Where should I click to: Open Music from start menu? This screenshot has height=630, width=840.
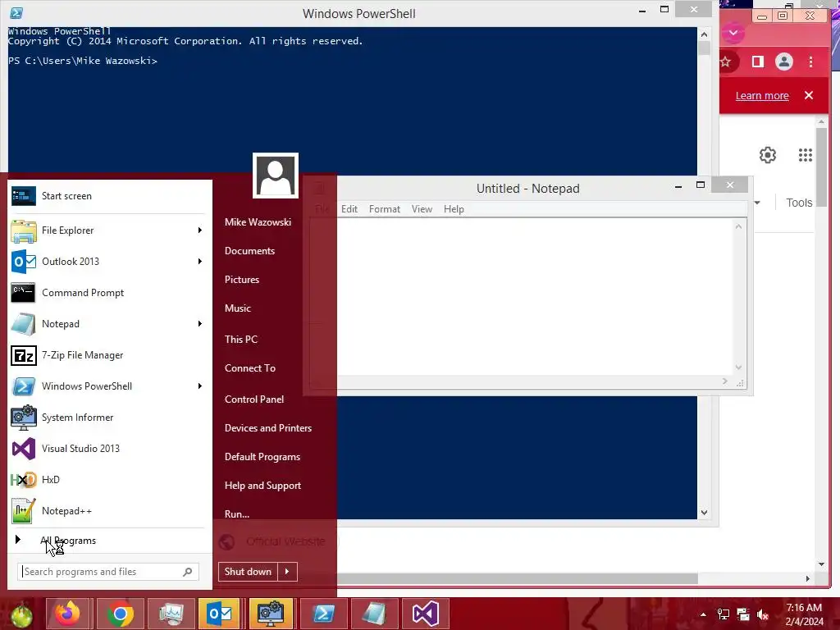coord(238,308)
